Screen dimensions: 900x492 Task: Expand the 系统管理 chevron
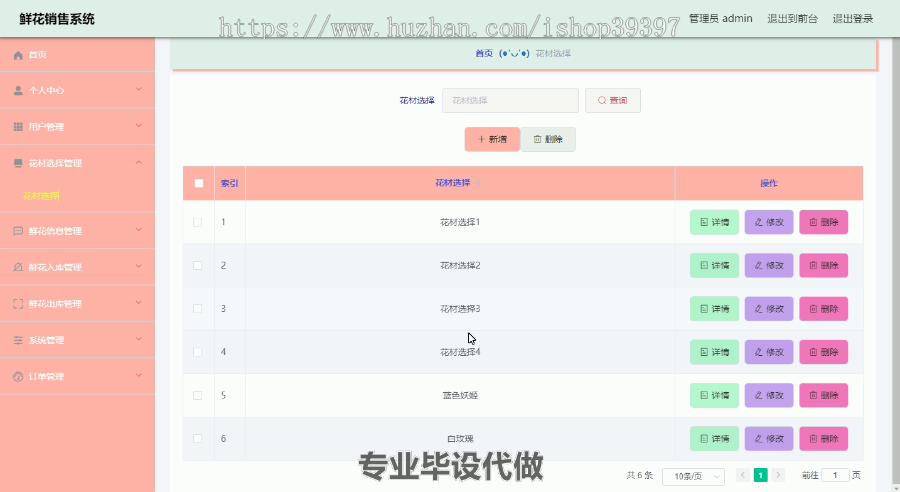pos(138,339)
